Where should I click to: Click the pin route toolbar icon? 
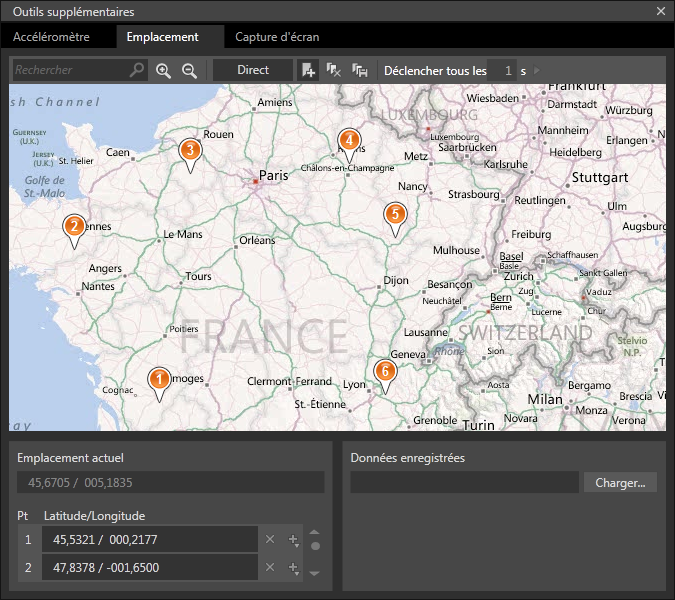click(x=360, y=71)
